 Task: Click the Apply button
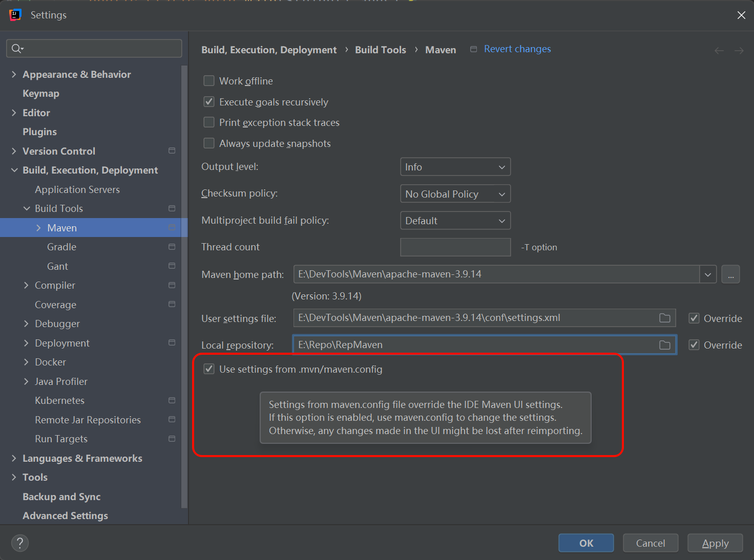click(x=715, y=543)
